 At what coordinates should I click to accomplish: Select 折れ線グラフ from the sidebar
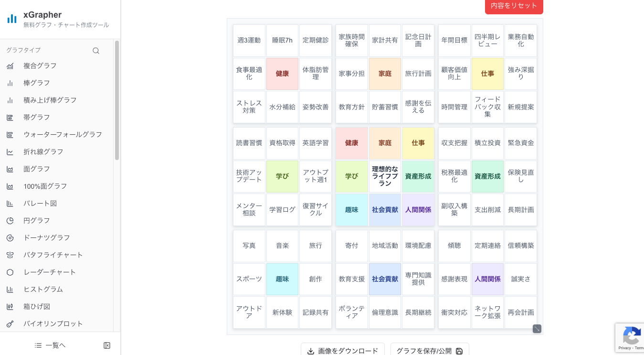pyautogui.click(x=43, y=152)
